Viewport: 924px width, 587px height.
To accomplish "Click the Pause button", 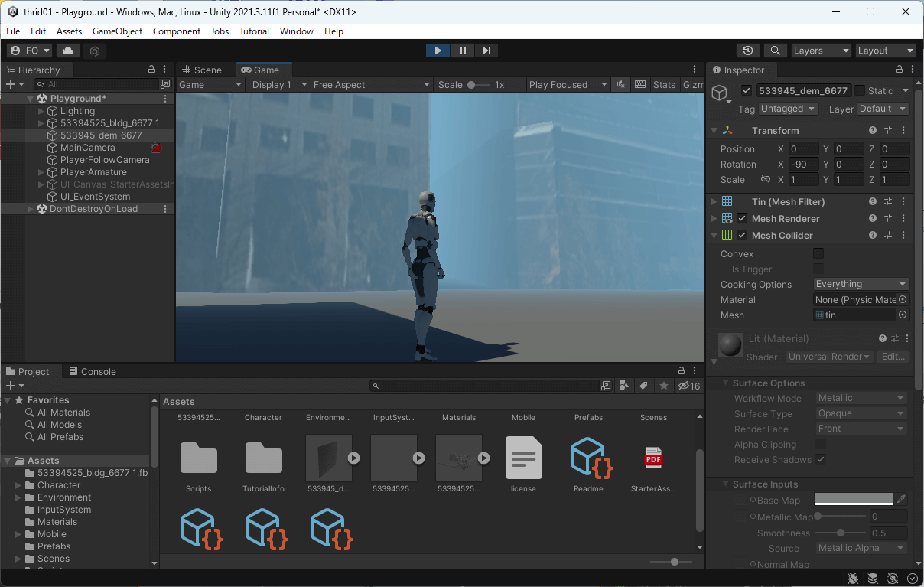I will [x=462, y=51].
